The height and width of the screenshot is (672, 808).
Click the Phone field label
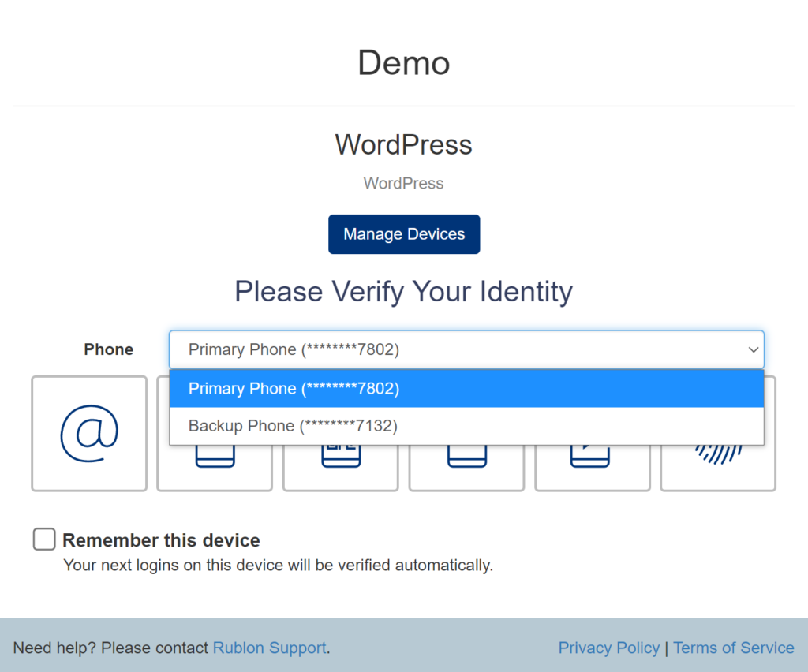(109, 349)
